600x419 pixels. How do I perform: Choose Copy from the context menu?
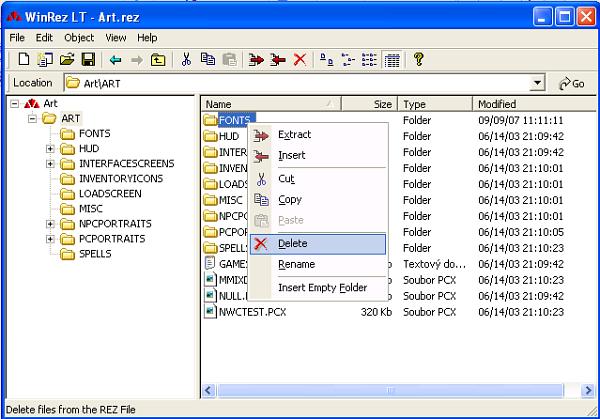(x=318, y=199)
